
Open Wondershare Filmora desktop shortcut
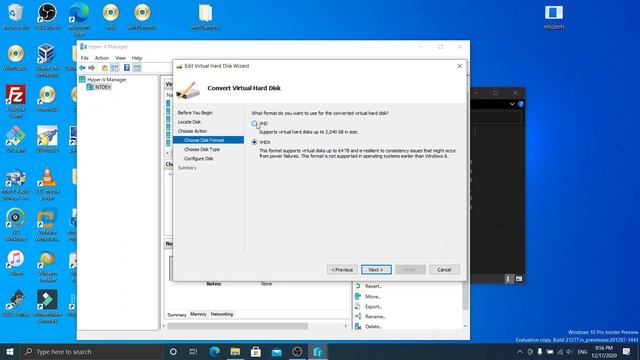(x=47, y=307)
